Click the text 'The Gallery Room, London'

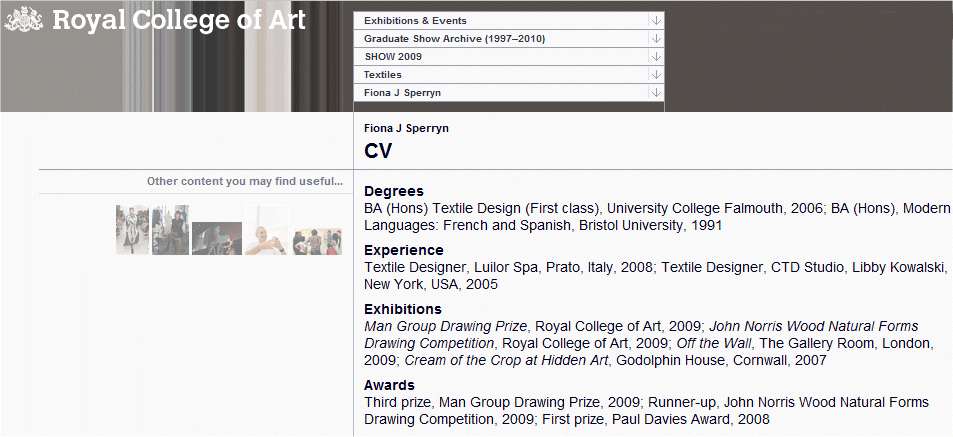tap(845, 343)
